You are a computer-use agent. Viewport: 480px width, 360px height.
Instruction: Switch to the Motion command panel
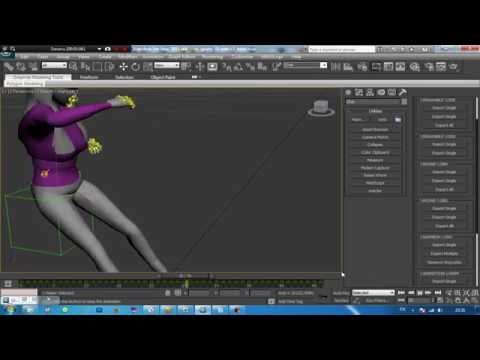pyautogui.click(x=381, y=92)
